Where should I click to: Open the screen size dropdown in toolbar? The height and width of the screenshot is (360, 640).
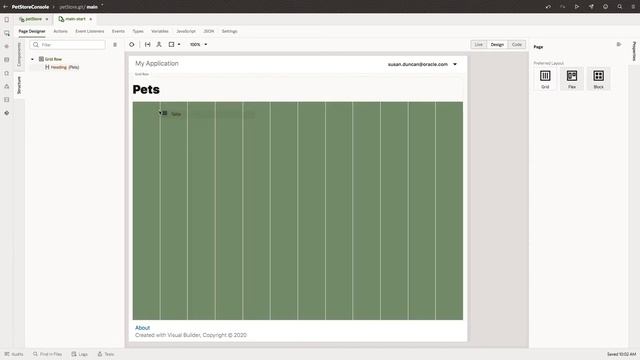click(x=174, y=44)
